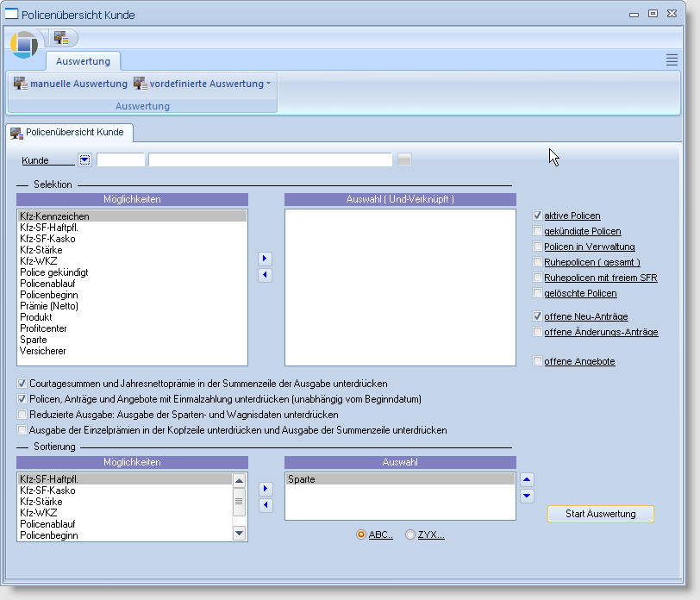Select the Policenübersicht Kunde document tab

(x=67, y=132)
